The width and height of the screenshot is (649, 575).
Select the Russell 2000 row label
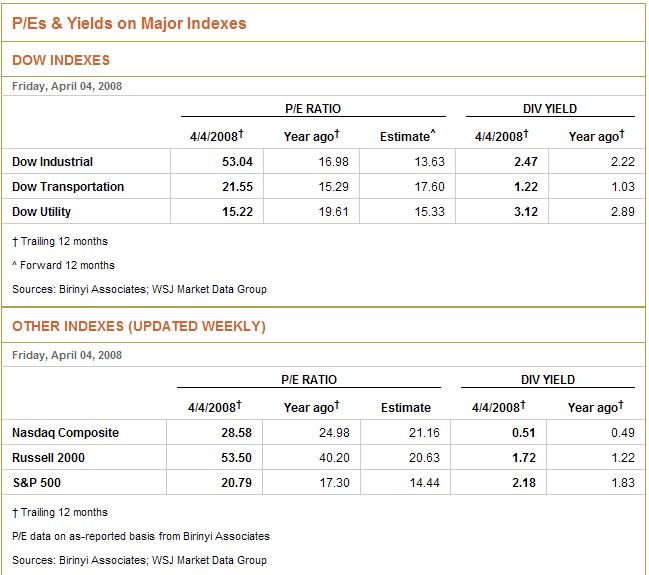(48, 458)
